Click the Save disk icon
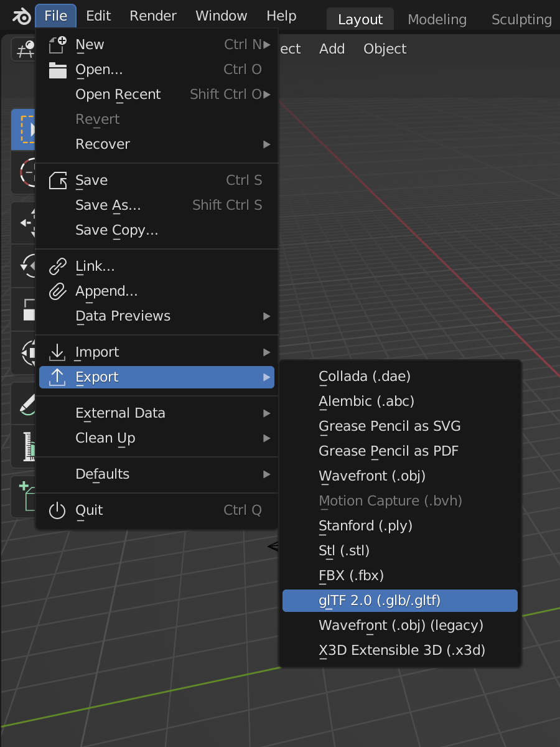Image resolution: width=560 pixels, height=747 pixels. click(x=57, y=181)
